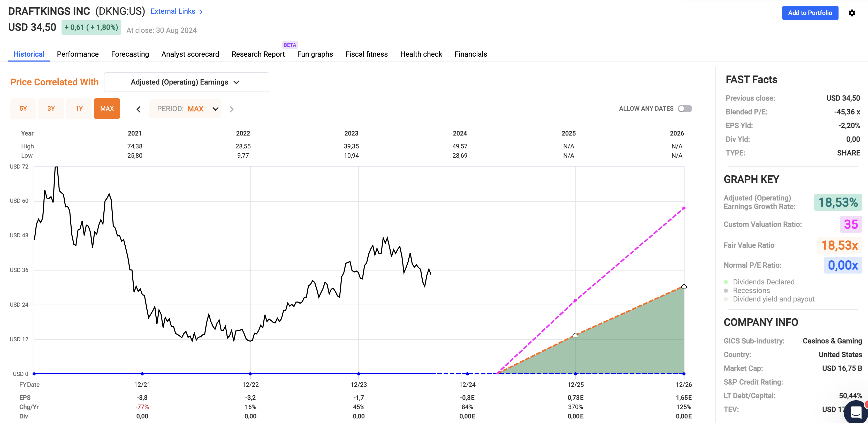
Task: Click the Custom Valuation Ratio 35 swatch
Action: [850, 224]
